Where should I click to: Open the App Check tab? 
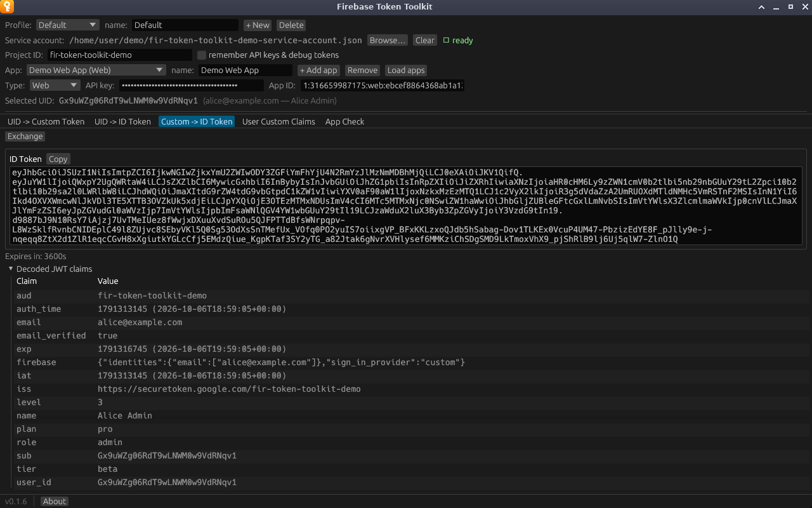click(345, 121)
